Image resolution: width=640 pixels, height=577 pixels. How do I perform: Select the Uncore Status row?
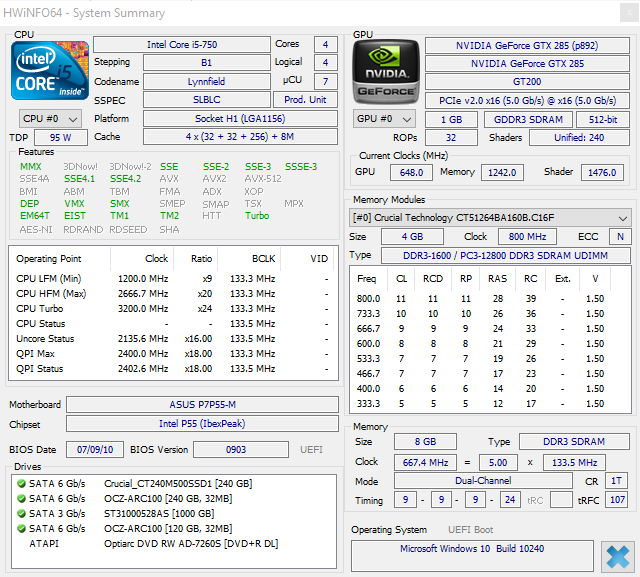[173, 339]
